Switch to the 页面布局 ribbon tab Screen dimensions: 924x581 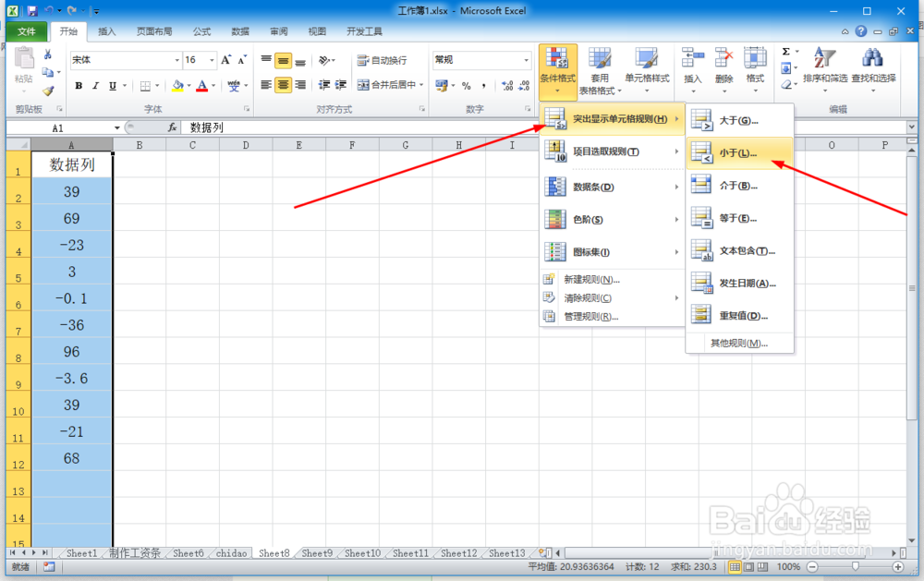(154, 31)
